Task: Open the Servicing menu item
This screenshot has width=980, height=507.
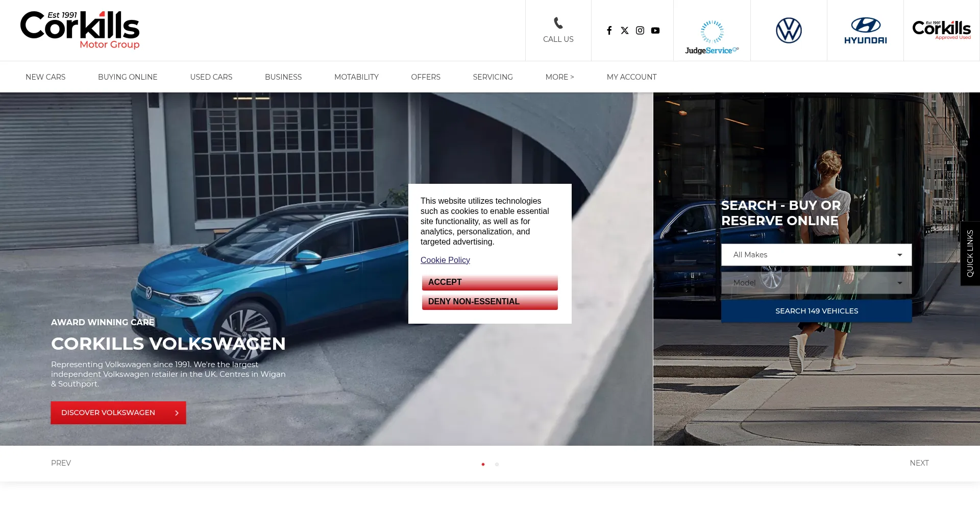Action: (493, 77)
